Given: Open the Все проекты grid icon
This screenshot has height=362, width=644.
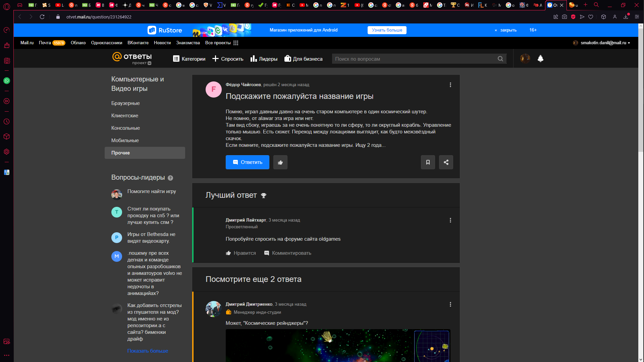Looking at the screenshot, I should pyautogui.click(x=236, y=43).
